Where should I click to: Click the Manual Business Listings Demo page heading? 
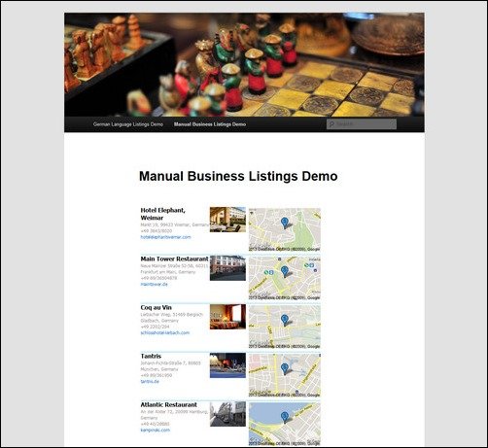pyautogui.click(x=238, y=176)
